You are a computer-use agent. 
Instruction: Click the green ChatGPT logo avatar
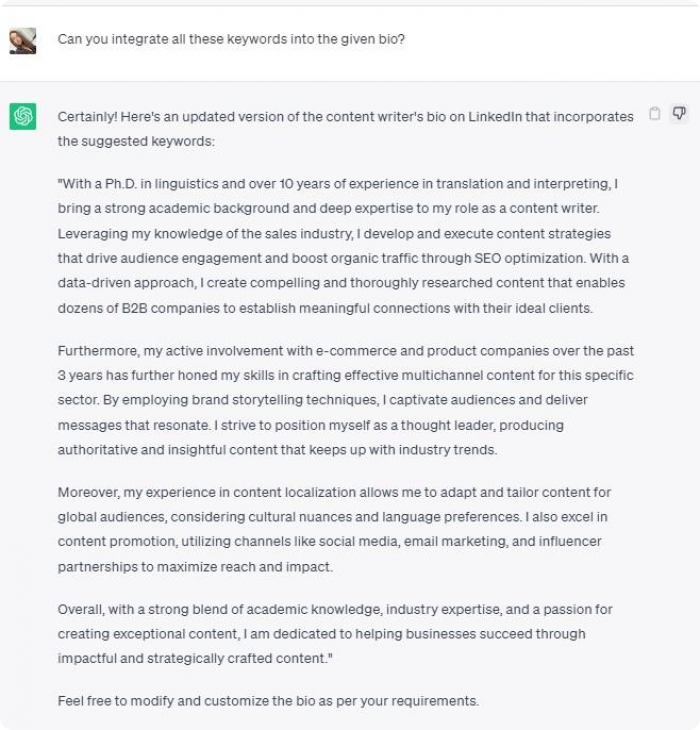tap(23, 116)
